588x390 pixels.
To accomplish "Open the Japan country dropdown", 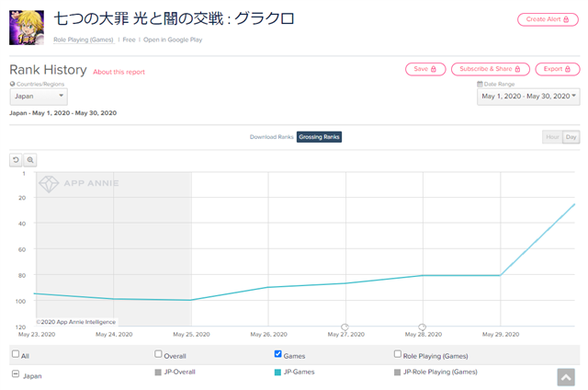I will (x=39, y=97).
